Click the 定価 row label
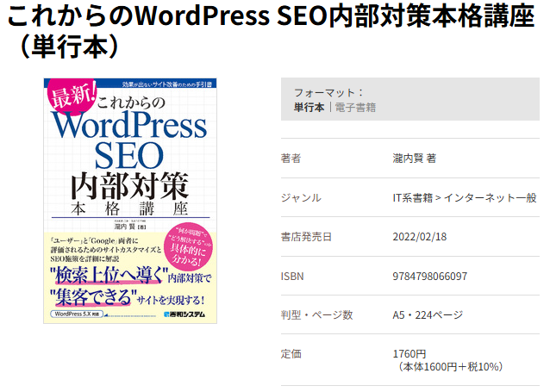Image resolution: width=550 pixels, height=392 pixels. [x=291, y=354]
